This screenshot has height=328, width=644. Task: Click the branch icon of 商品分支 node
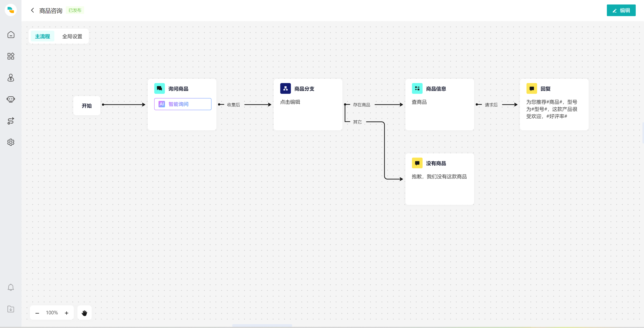(x=285, y=89)
